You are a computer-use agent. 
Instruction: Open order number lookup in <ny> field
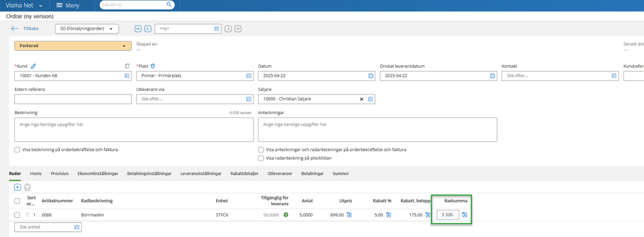coord(217,29)
